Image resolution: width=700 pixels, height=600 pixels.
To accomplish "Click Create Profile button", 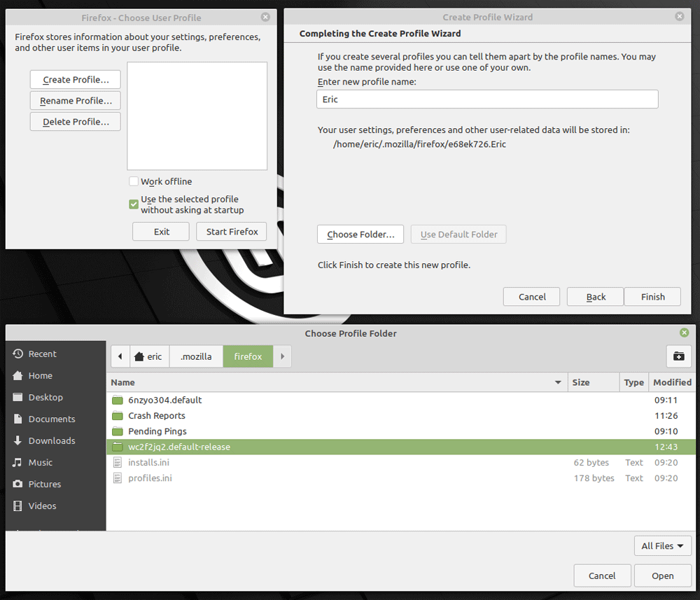I will [x=76, y=80].
